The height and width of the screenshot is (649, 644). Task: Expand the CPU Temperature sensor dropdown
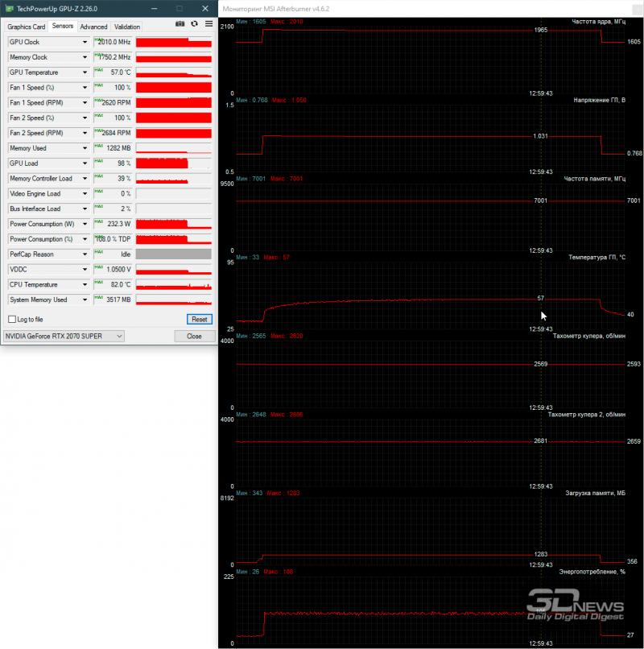pos(85,285)
